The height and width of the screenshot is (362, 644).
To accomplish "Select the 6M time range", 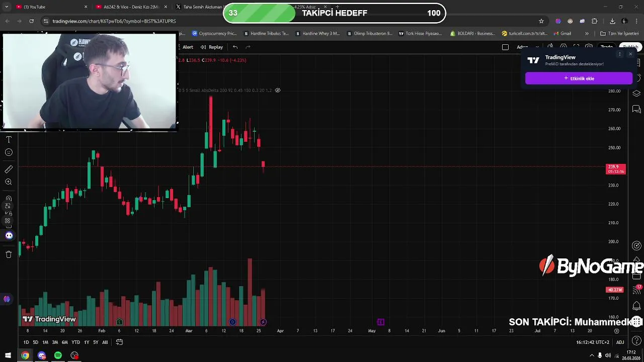I will (64, 342).
